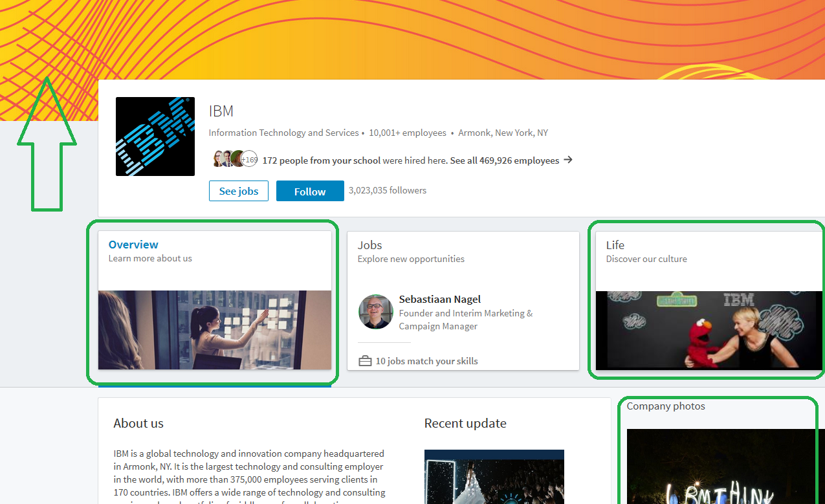Click the briefcase icon beside jobs match
This screenshot has width=825, height=504.
365,361
